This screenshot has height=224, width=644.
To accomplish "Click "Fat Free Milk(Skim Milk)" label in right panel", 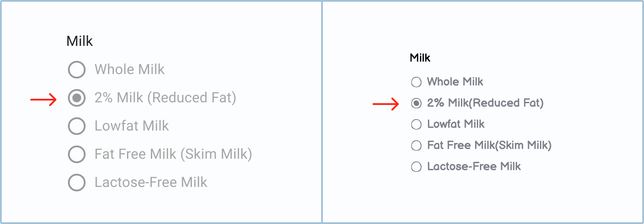I will point(489,146).
